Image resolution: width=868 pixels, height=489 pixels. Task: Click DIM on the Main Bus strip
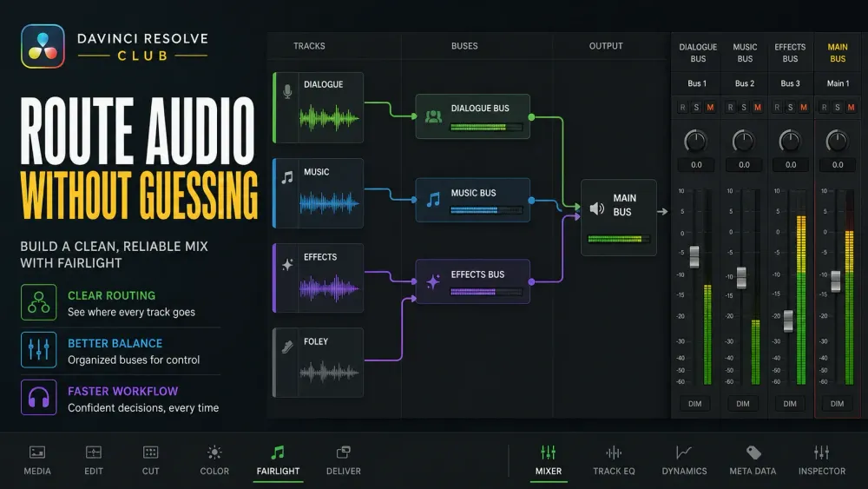point(837,404)
